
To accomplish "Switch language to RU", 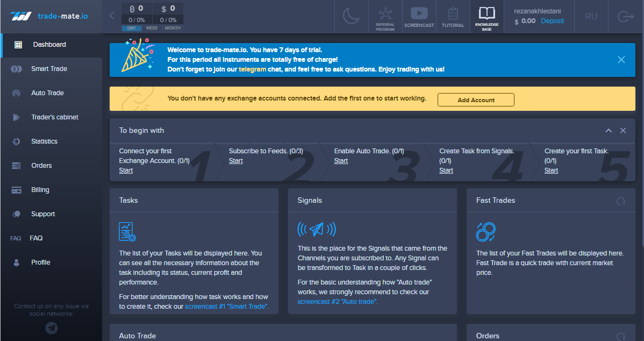I will [591, 17].
